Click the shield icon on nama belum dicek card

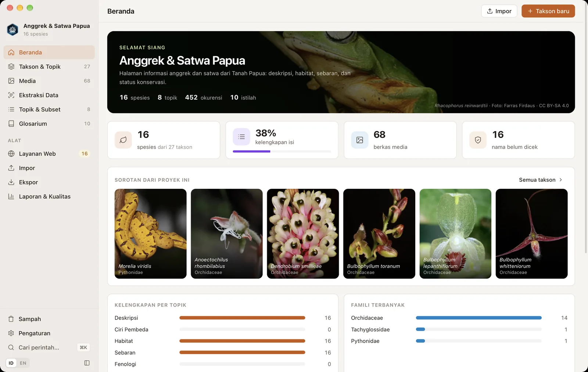coord(478,140)
